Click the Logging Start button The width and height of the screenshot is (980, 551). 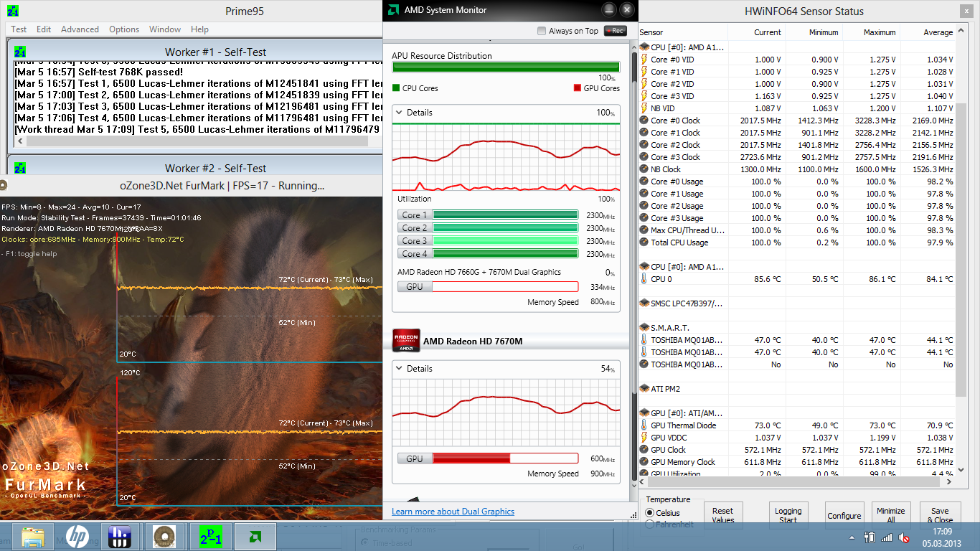(788, 515)
